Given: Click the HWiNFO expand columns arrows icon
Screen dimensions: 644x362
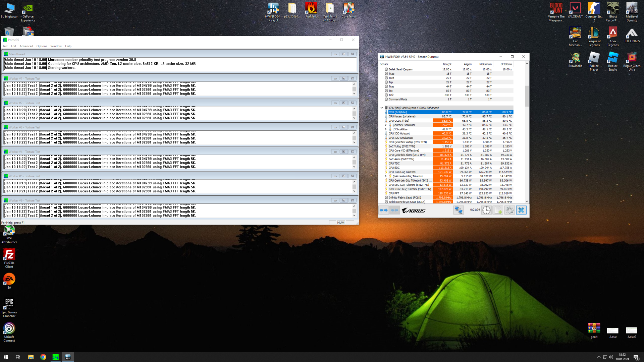Looking at the screenshot, I should click(x=383, y=210).
